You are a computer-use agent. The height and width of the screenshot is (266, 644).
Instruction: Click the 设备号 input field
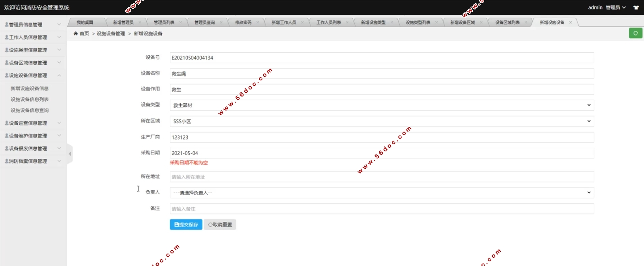click(382, 58)
